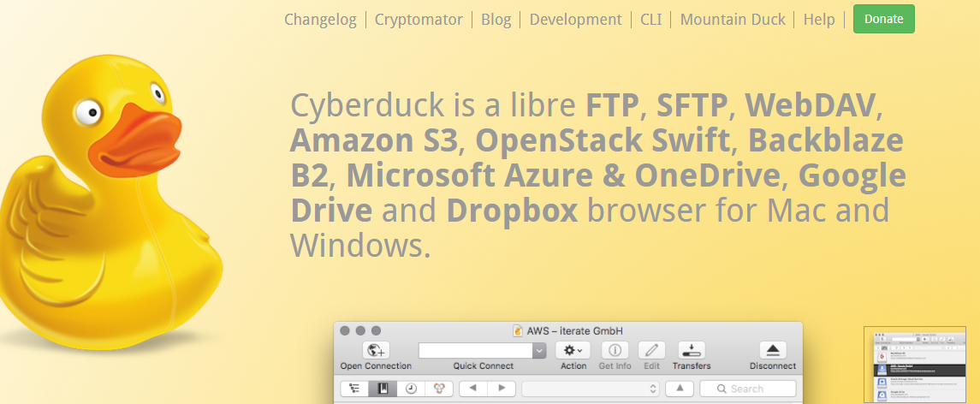This screenshot has width=980, height=404.
Task: Click the Search field in browser window
Action: [747, 389]
